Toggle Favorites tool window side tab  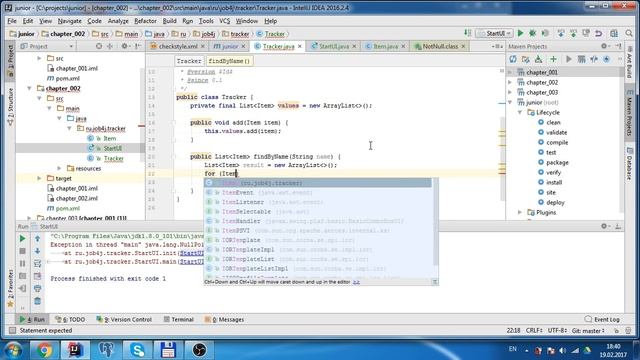click(11, 288)
